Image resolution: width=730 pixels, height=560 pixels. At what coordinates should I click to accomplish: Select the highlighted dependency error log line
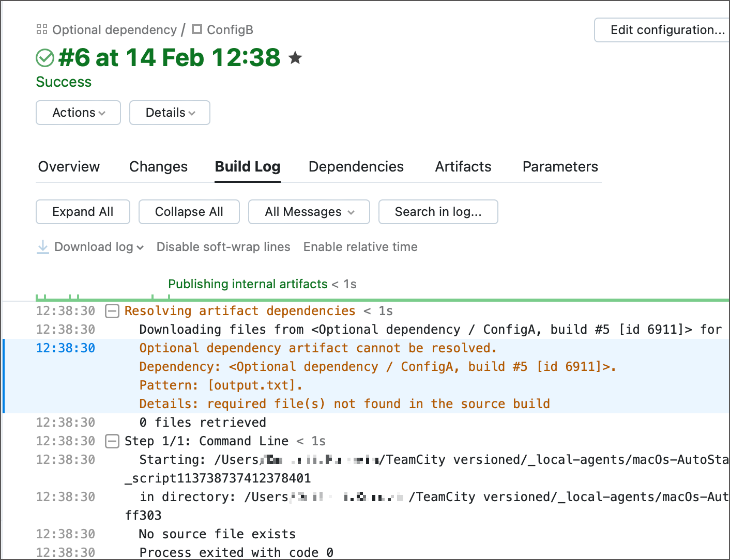(317, 348)
